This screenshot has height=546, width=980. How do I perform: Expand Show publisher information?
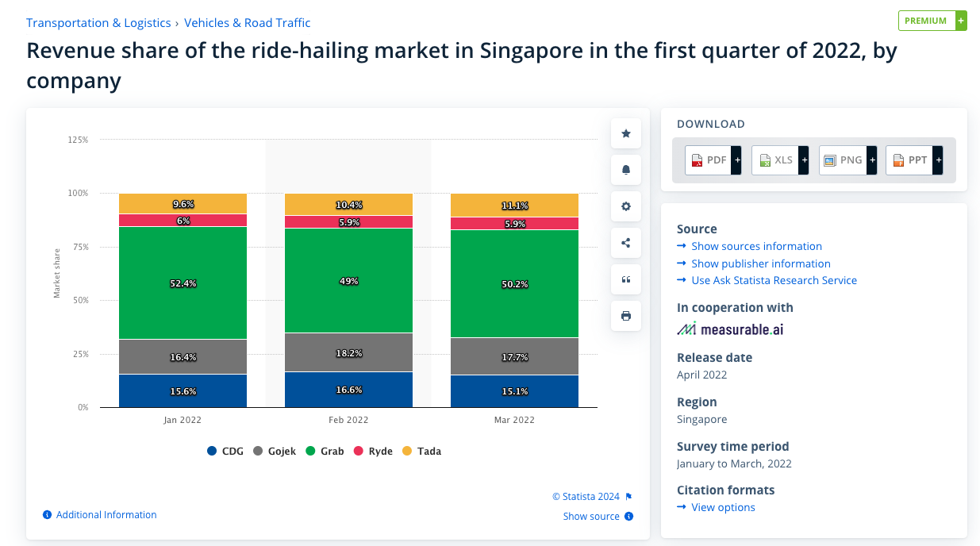(x=760, y=263)
